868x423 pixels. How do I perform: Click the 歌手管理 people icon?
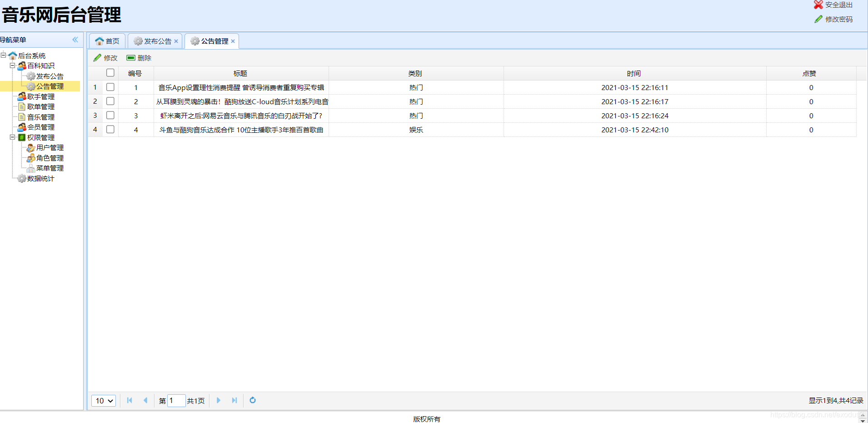(22, 96)
